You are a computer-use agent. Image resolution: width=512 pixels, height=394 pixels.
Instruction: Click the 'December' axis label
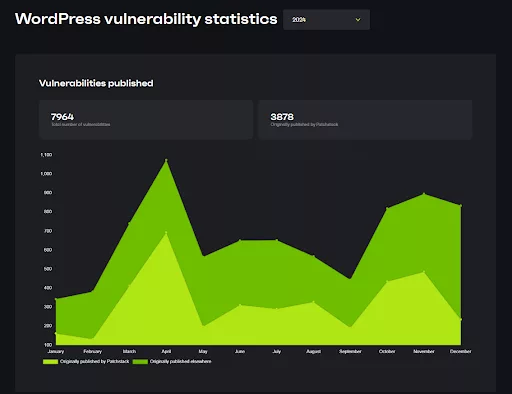click(461, 351)
